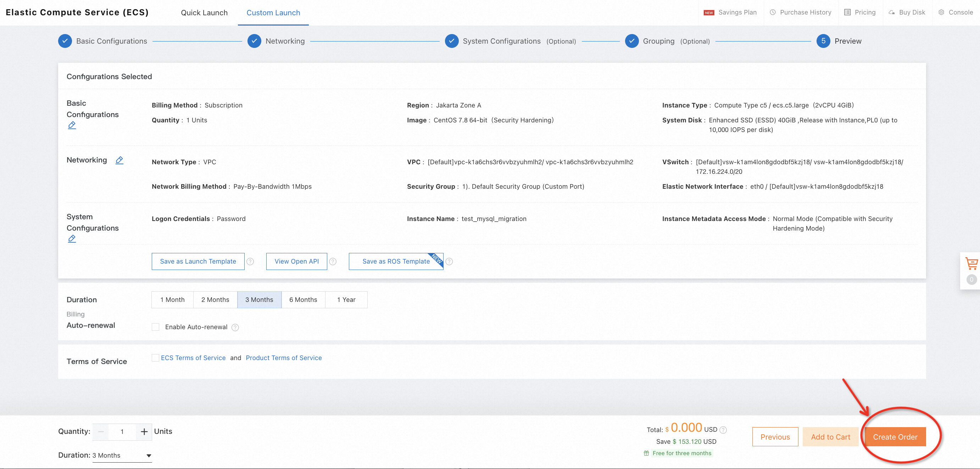Select 3 Months duration
This screenshot has width=980, height=469.
point(260,300)
